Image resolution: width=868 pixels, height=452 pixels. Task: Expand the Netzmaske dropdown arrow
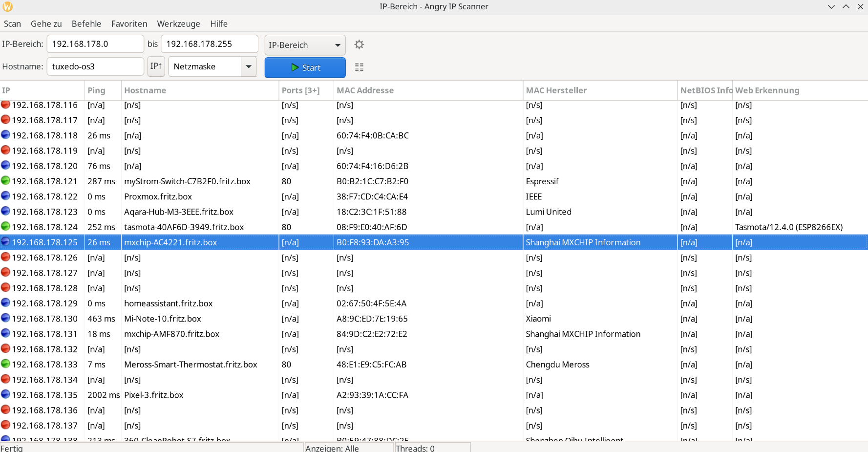click(x=248, y=66)
